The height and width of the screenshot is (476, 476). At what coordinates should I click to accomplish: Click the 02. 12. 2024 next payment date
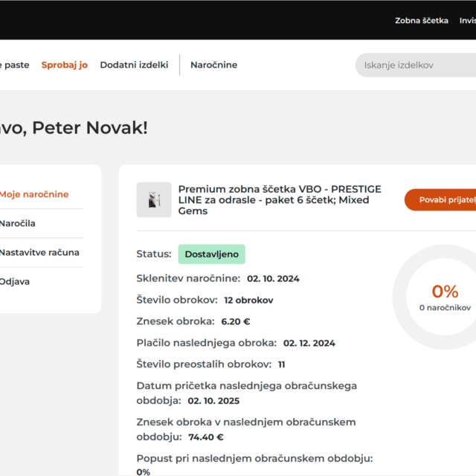tap(309, 343)
